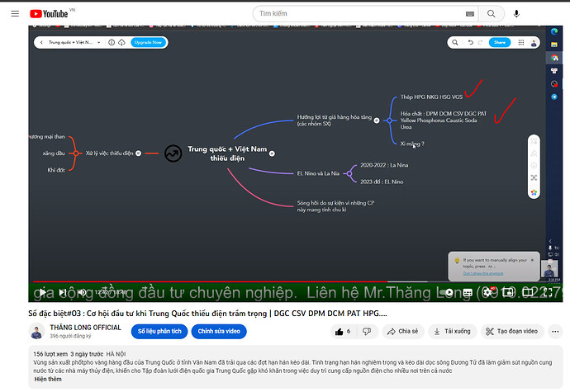The image size is (570, 392).
Task: Open the smiley sticker icon in side panel
Action: coord(534,166)
